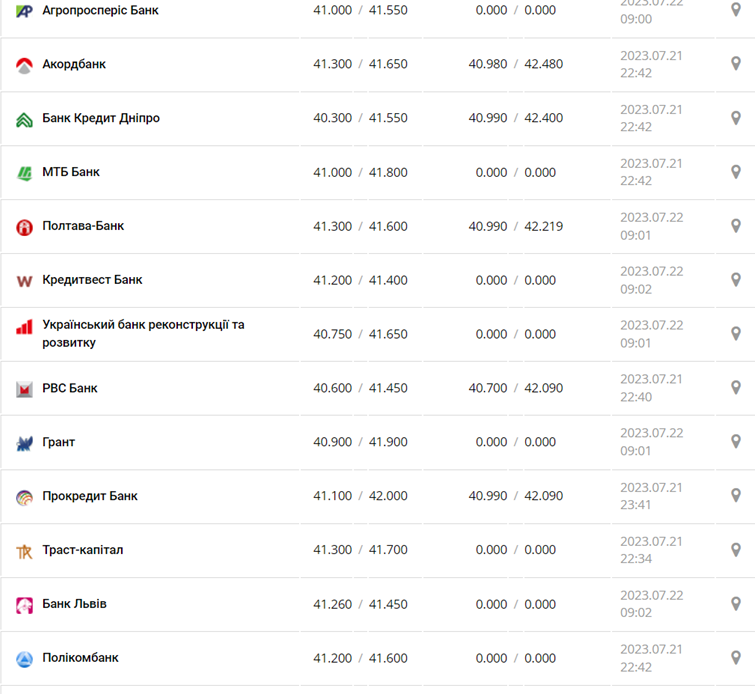This screenshot has height=694, width=755.
Task: Open map pin for Полікомбанк
Action: tap(736, 658)
